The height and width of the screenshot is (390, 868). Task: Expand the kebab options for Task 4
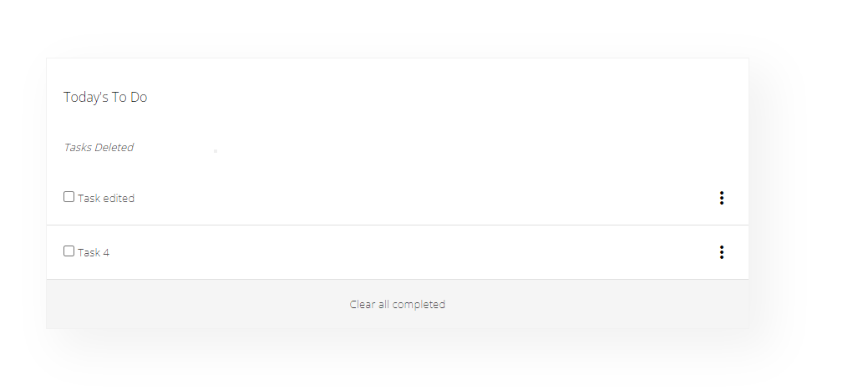721,252
